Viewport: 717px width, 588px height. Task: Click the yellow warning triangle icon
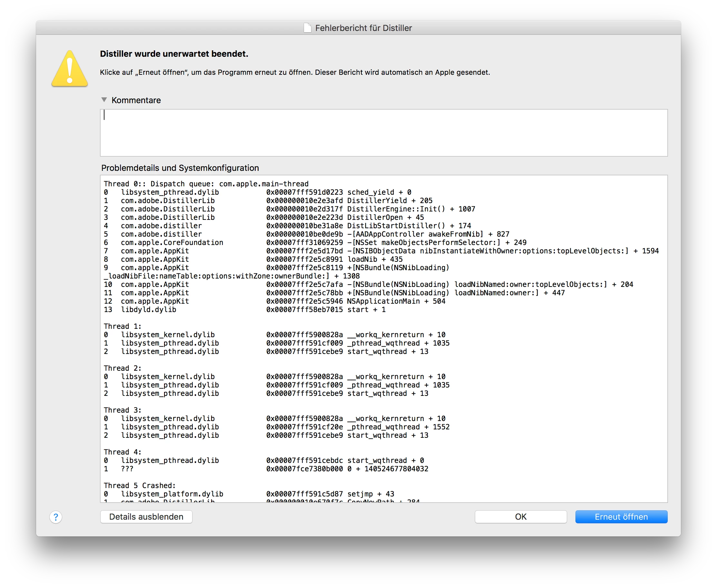(70, 69)
